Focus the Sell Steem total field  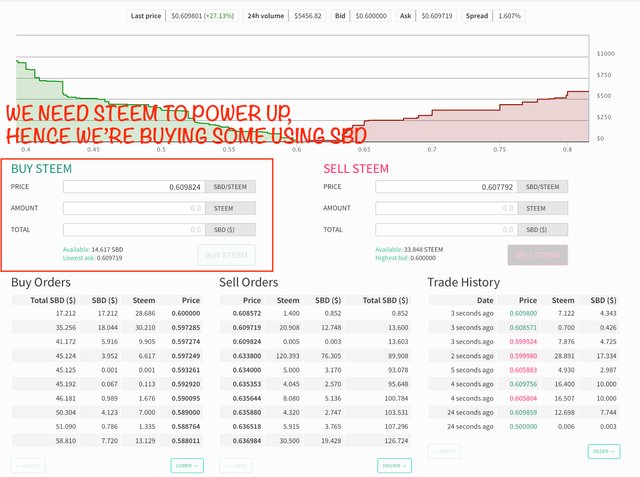[446, 229]
